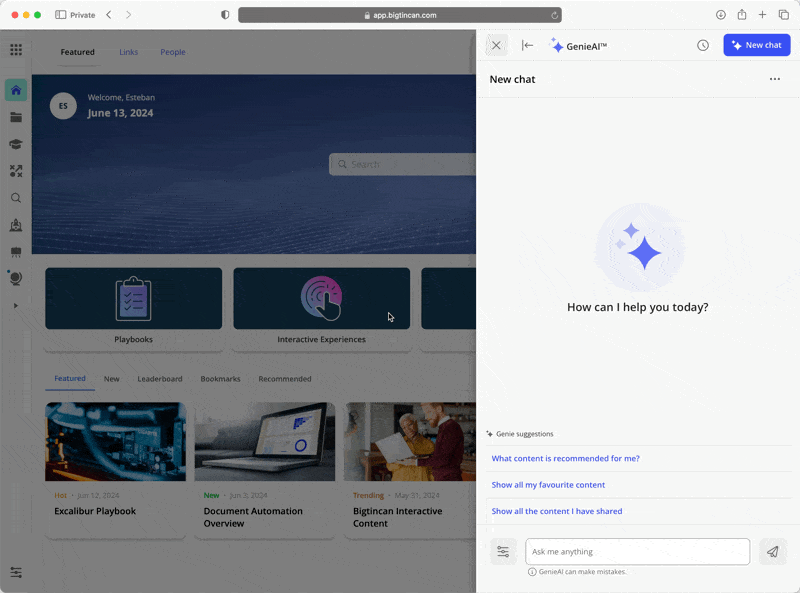Screen dimensions: 800x593
Task: Expand the left sidebar arrow
Action: pyautogui.click(x=16, y=305)
